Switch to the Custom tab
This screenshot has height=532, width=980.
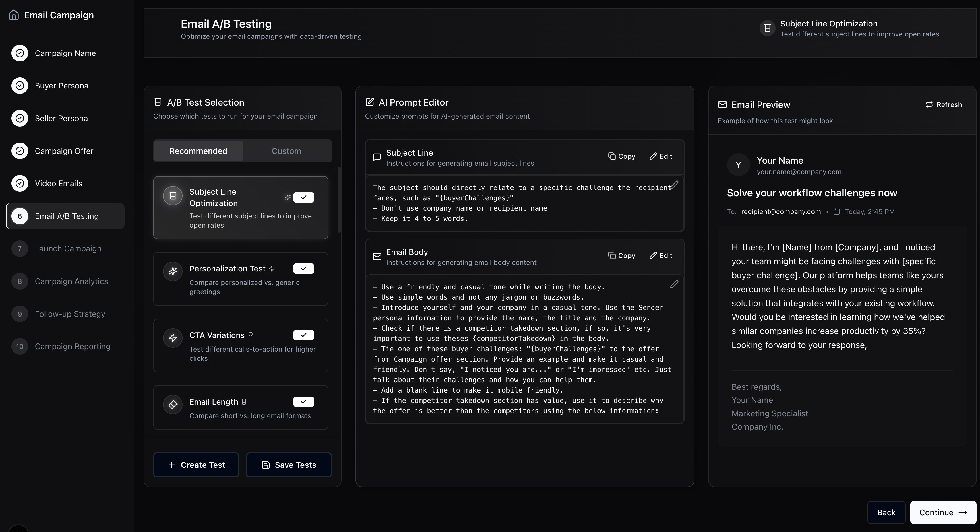[x=286, y=151]
